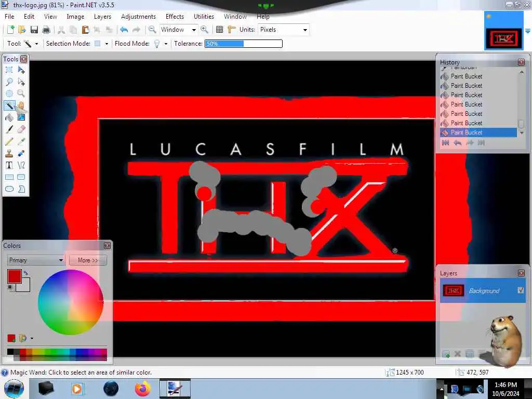Select the Paintbrush tool
The width and height of the screenshot is (532, 399).
(x=9, y=129)
